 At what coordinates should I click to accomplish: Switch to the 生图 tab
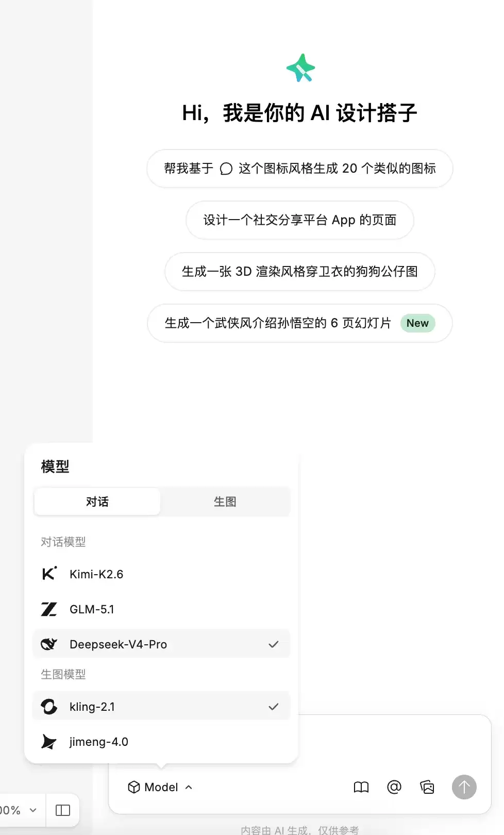click(x=225, y=502)
